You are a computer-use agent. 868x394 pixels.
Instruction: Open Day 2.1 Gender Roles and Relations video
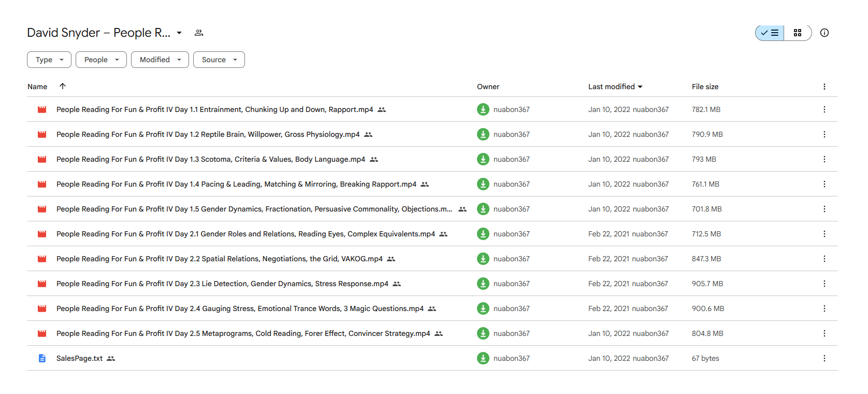point(245,234)
